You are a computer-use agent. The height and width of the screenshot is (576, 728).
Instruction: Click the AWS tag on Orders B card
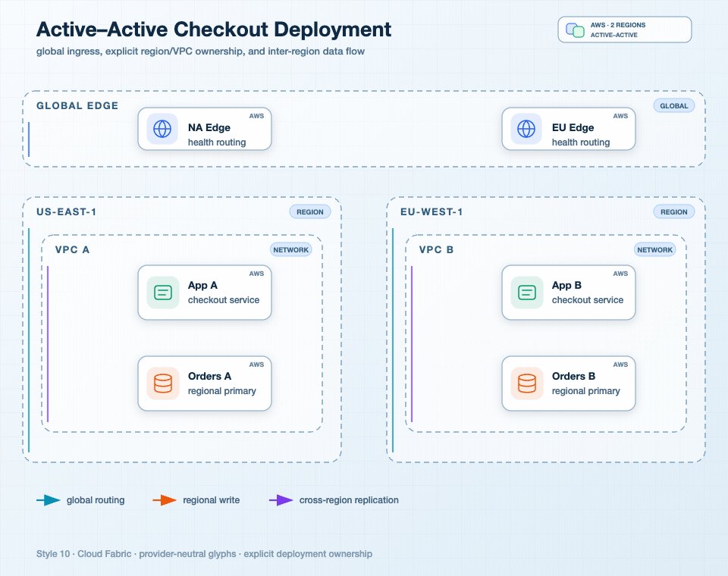point(620,365)
